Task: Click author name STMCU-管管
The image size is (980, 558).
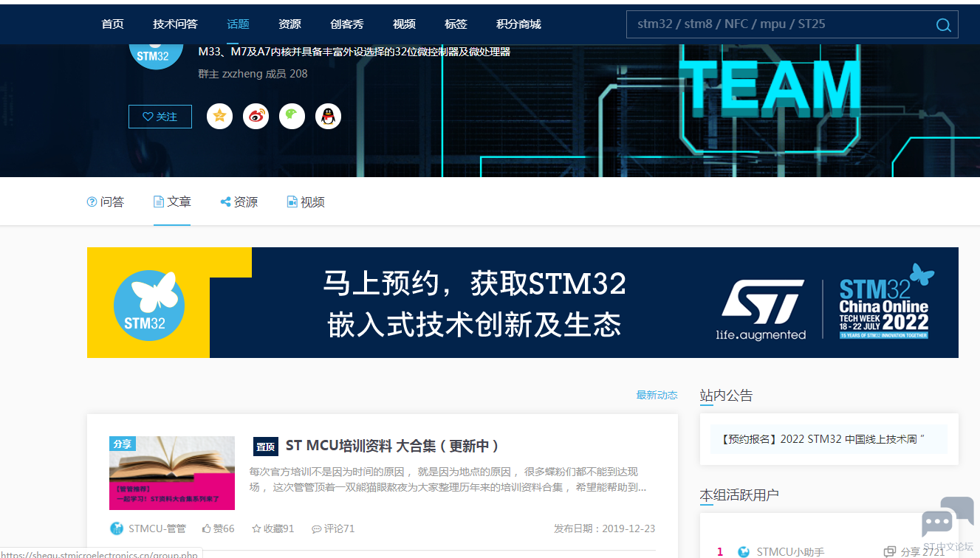Action: tap(157, 528)
